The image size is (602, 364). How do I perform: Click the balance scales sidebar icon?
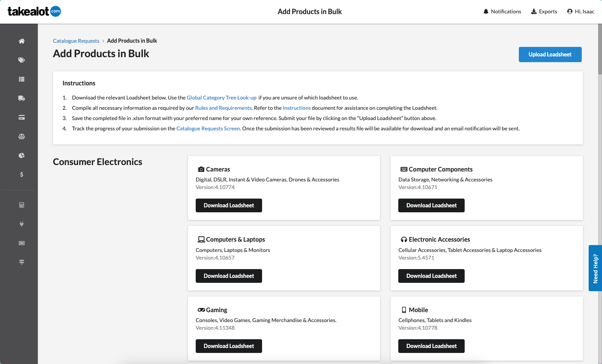point(22,136)
